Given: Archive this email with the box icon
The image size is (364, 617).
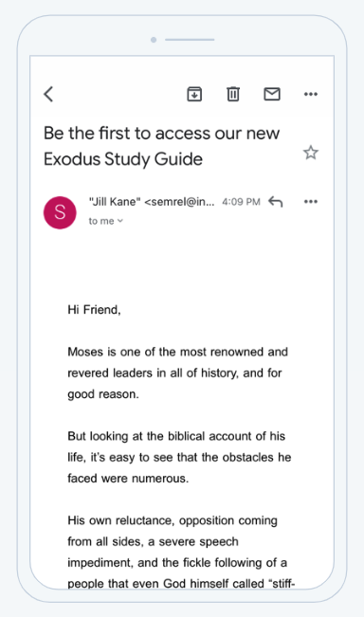Looking at the screenshot, I should [x=194, y=94].
